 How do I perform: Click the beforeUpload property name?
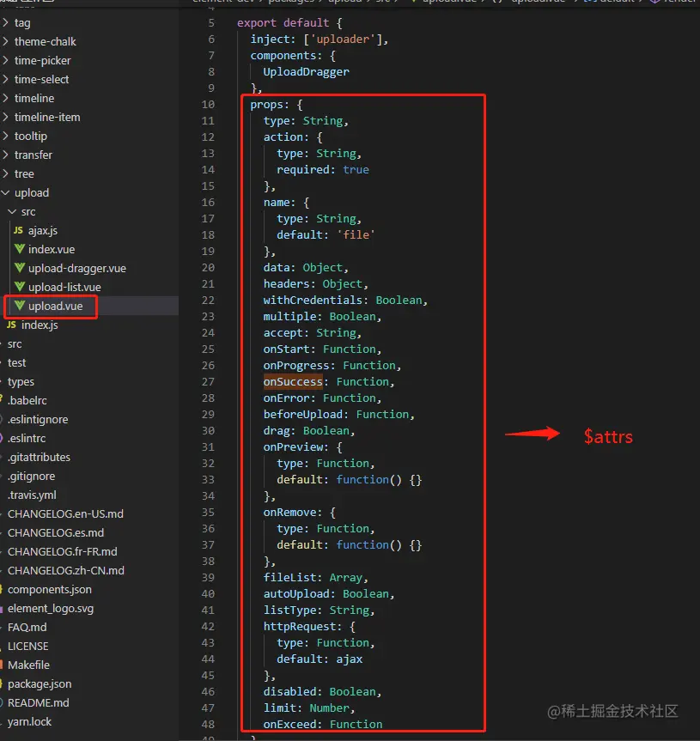click(x=303, y=415)
